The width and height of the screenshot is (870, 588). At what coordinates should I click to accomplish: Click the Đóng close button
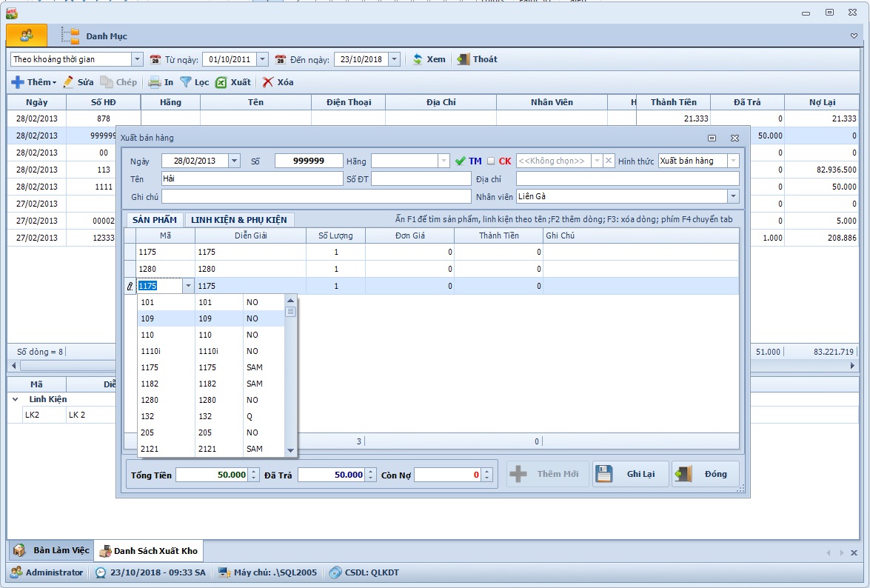pos(705,474)
